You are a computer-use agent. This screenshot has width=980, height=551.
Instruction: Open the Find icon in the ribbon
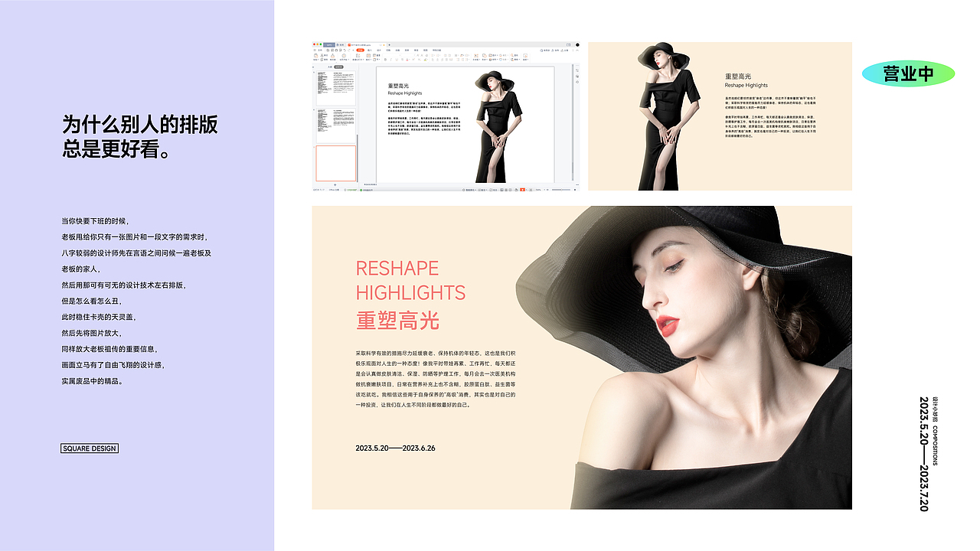pyautogui.click(x=512, y=55)
